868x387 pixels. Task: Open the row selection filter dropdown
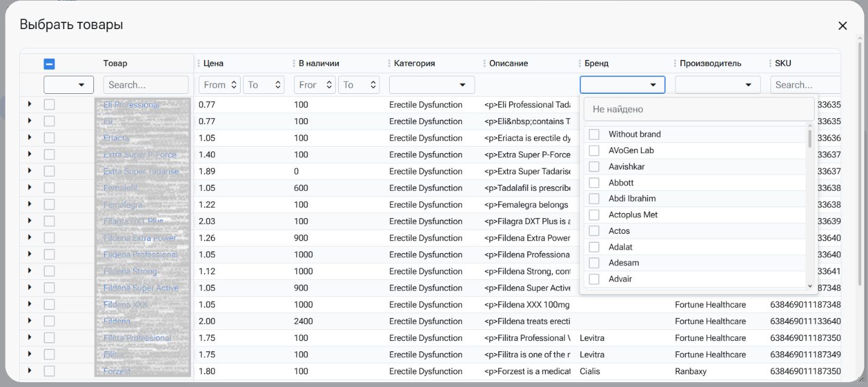pos(68,85)
